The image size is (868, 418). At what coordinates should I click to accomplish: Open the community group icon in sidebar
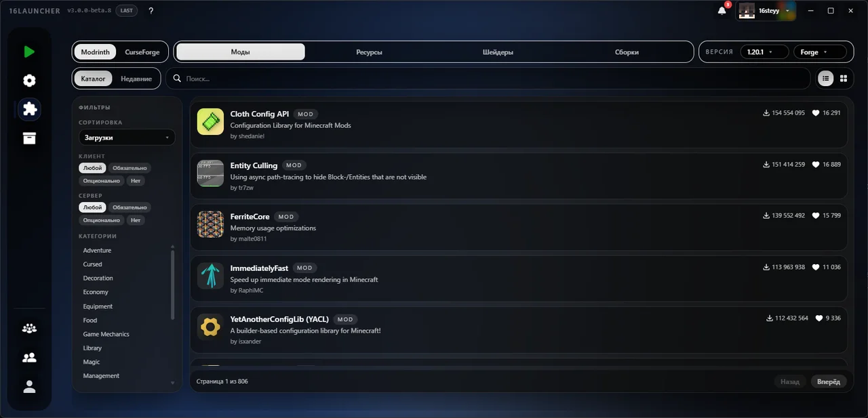pyautogui.click(x=29, y=329)
